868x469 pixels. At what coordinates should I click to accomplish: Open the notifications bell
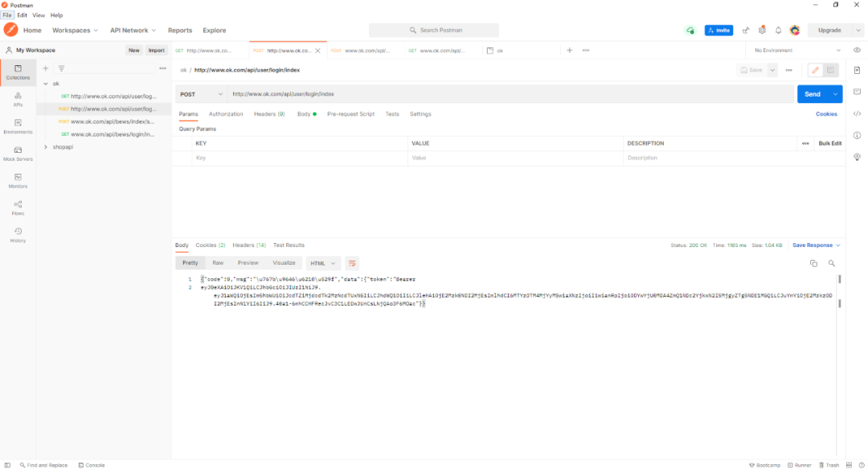[x=778, y=31]
